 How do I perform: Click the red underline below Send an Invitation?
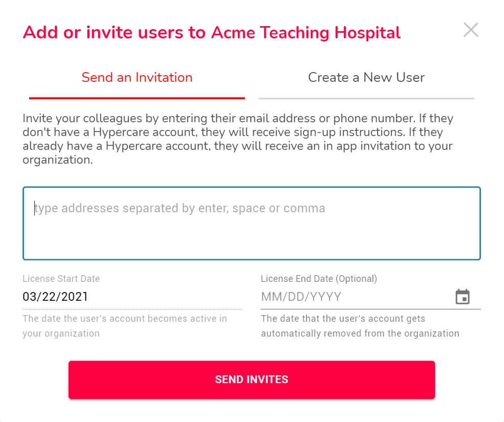point(137,98)
